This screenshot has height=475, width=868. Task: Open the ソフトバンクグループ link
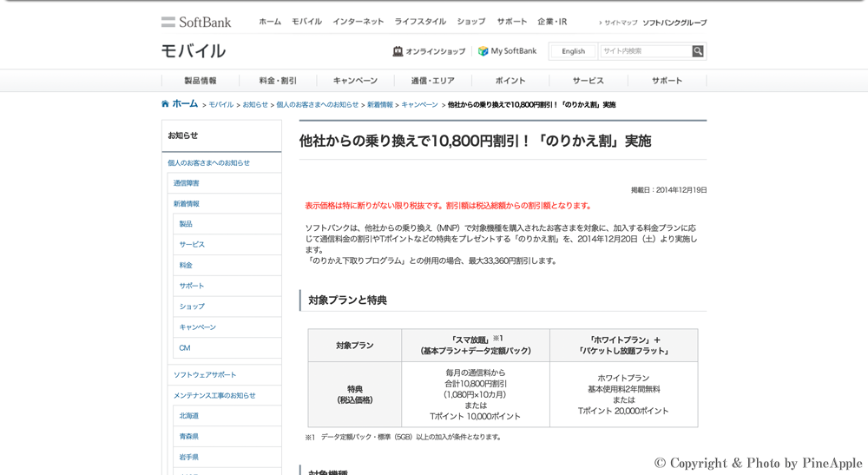[674, 23]
